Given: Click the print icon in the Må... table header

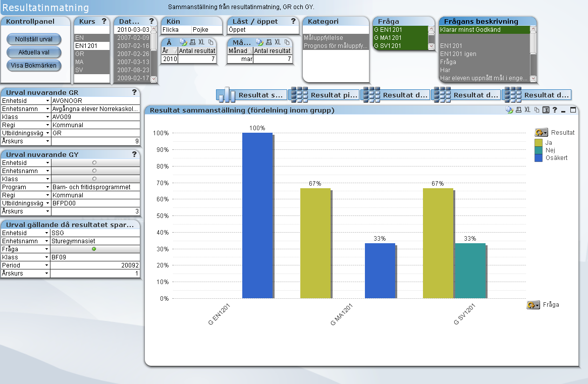Looking at the screenshot, I should coord(269,42).
